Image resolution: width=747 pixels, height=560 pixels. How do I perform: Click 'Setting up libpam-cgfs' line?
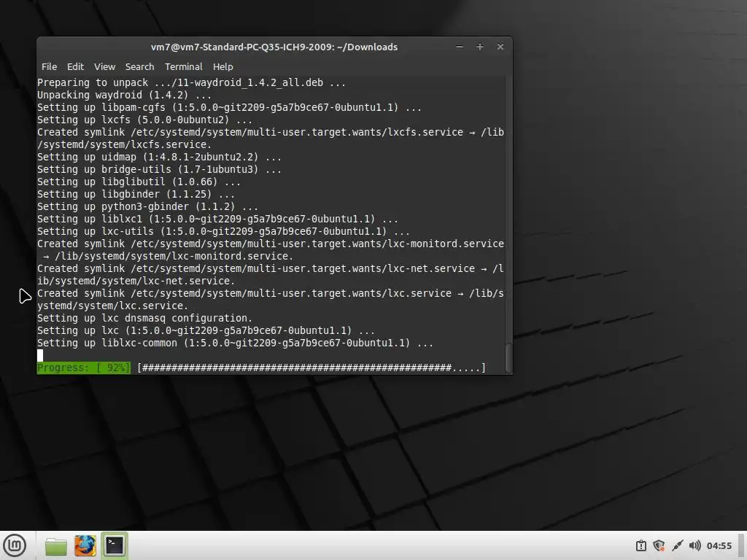(x=229, y=107)
